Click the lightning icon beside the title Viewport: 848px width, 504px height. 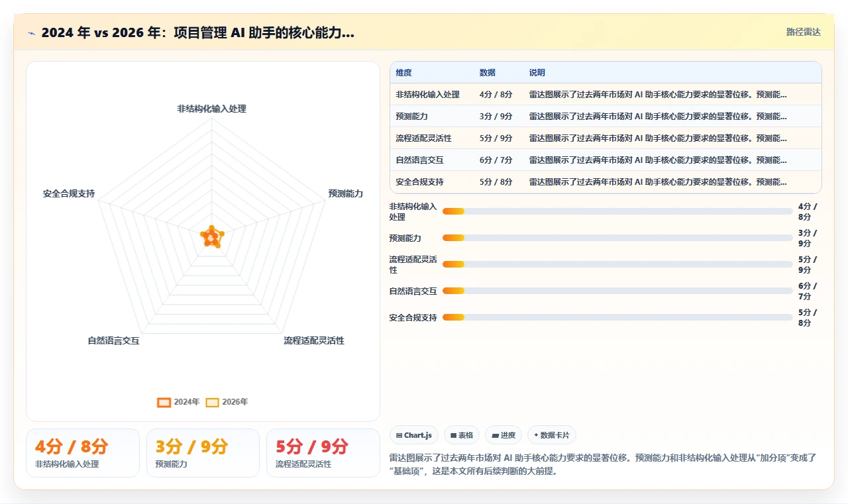[x=32, y=33]
